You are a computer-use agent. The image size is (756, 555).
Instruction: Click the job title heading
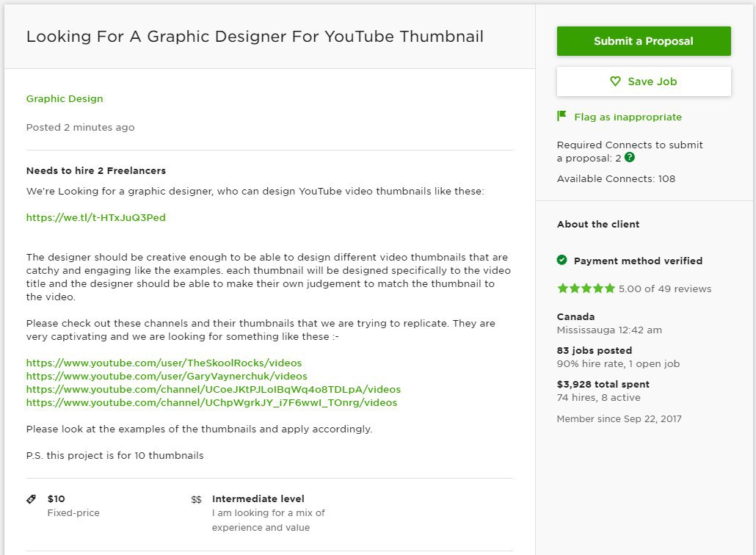[x=255, y=36]
